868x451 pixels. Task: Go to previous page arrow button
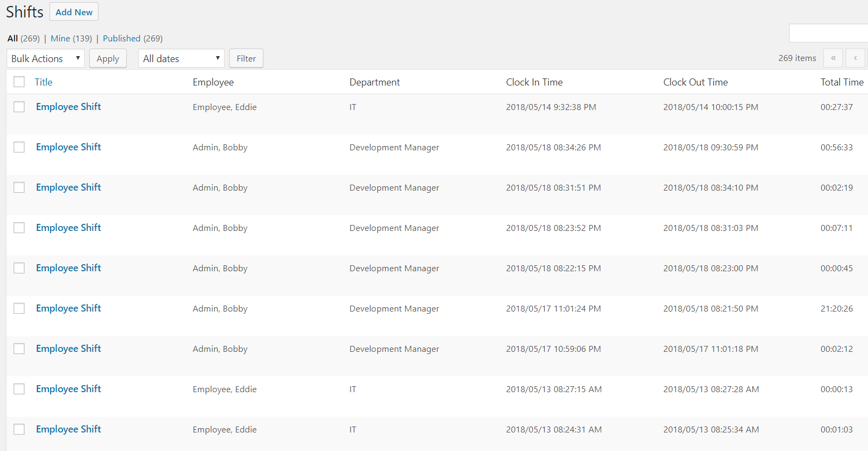pyautogui.click(x=855, y=58)
